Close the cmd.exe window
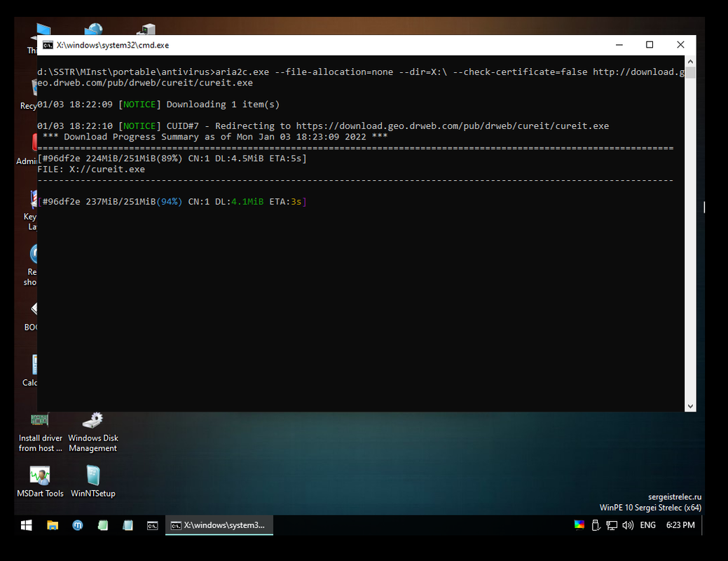The image size is (728, 561). coord(680,45)
